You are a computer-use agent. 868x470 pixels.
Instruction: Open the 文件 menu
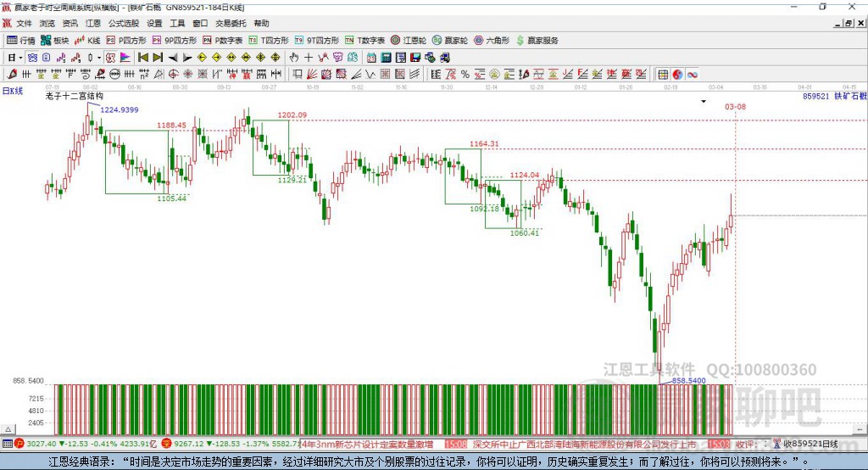[24, 23]
